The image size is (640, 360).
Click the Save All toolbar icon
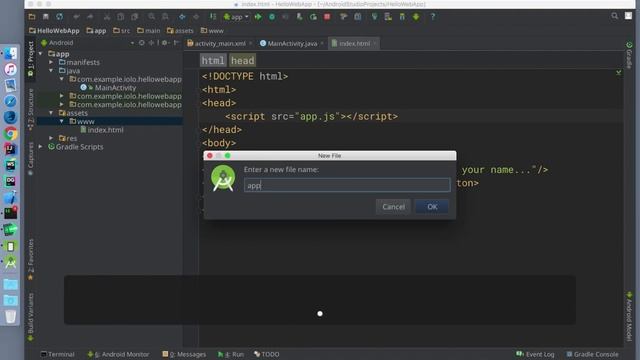46,17
